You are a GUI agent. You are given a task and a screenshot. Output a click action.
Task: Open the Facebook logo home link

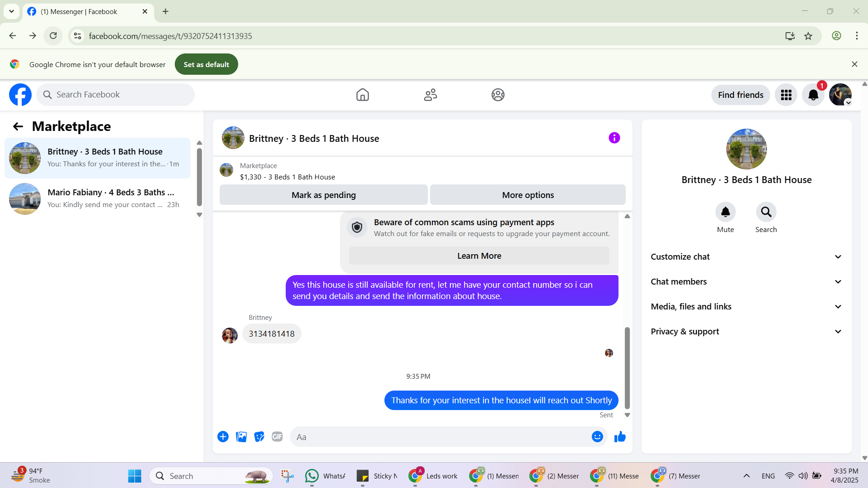pos(20,95)
